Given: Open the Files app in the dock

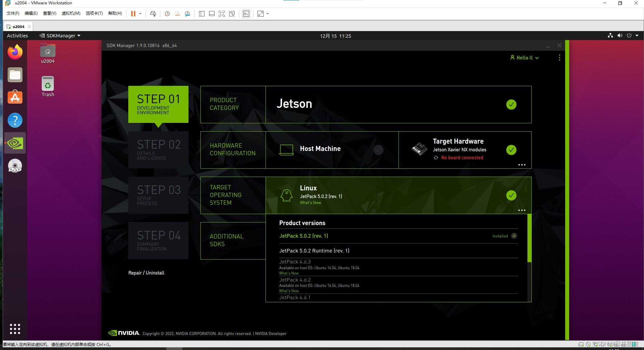Looking at the screenshot, I should coord(15,75).
